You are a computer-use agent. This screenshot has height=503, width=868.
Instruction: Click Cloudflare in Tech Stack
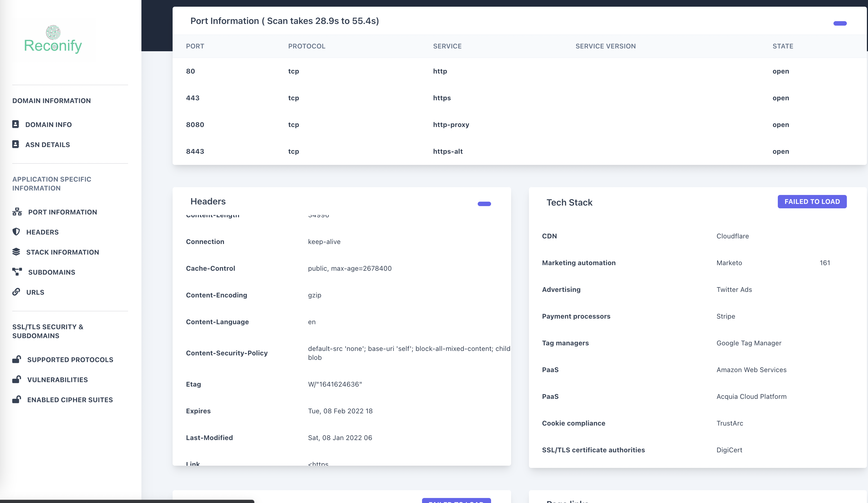click(x=733, y=236)
